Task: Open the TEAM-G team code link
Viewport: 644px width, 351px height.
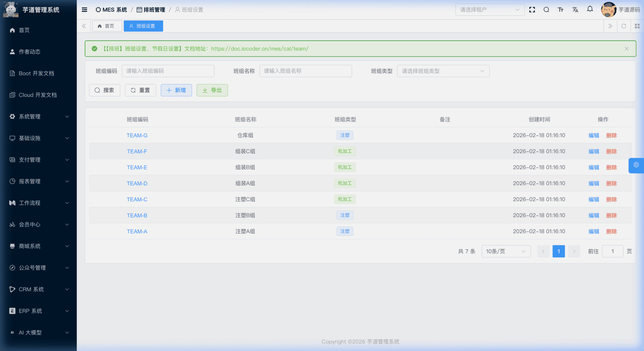Action: coord(137,135)
